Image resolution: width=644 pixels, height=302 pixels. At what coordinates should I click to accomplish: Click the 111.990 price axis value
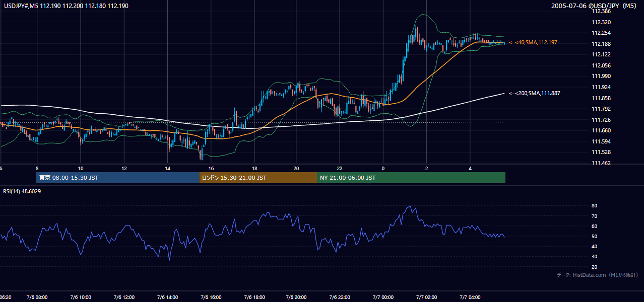point(602,76)
